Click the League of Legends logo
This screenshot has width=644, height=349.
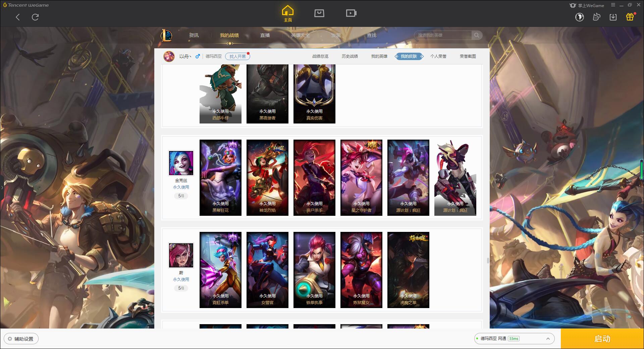click(166, 35)
